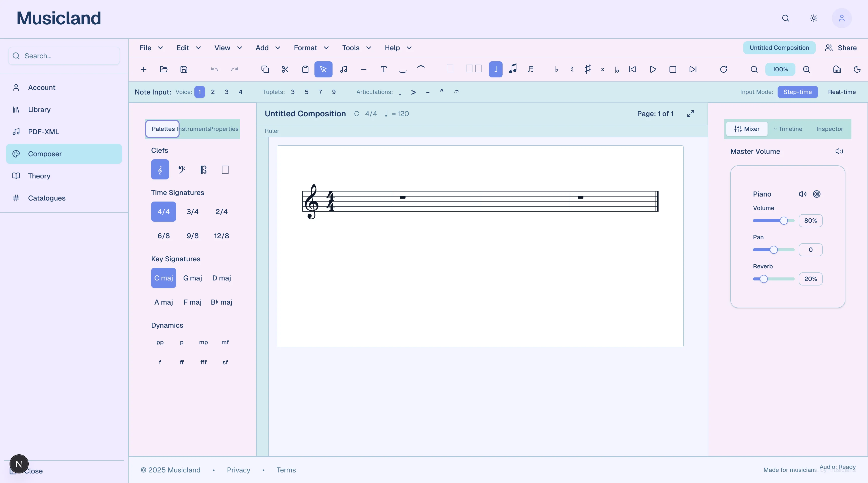Image resolution: width=868 pixels, height=483 pixels.
Task: Expand the Format menu
Action: (311, 48)
